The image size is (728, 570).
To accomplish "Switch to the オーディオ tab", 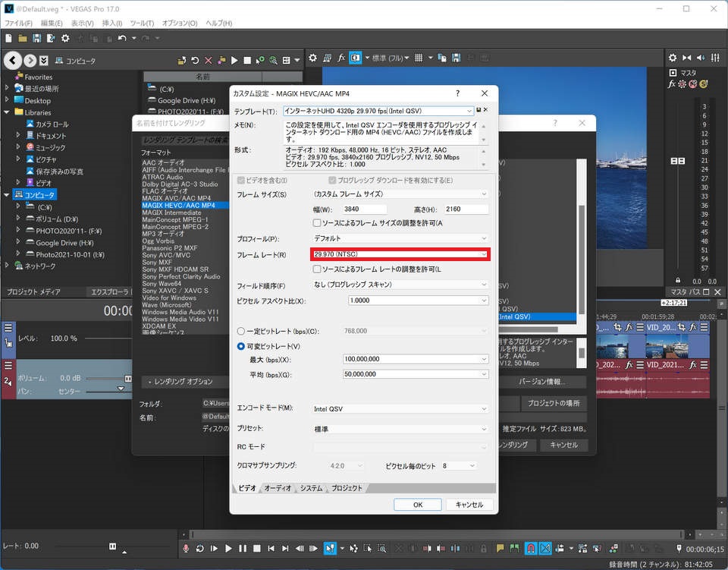I will click(x=277, y=488).
